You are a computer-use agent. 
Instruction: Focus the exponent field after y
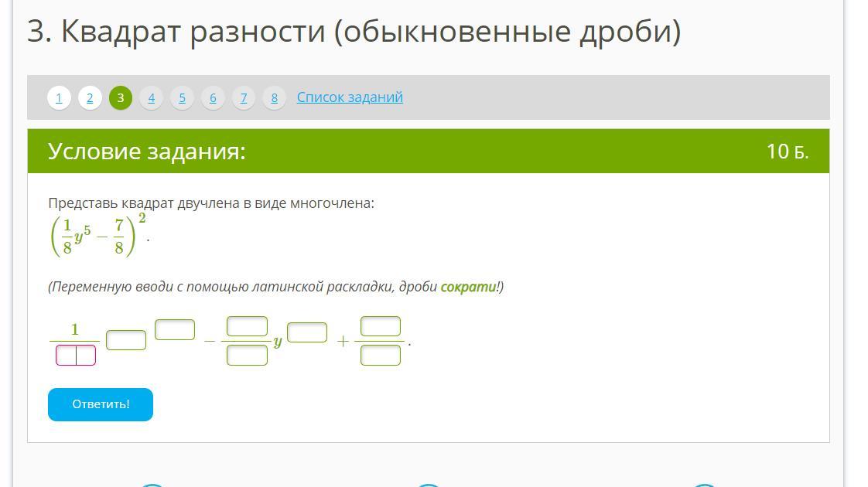307,332
